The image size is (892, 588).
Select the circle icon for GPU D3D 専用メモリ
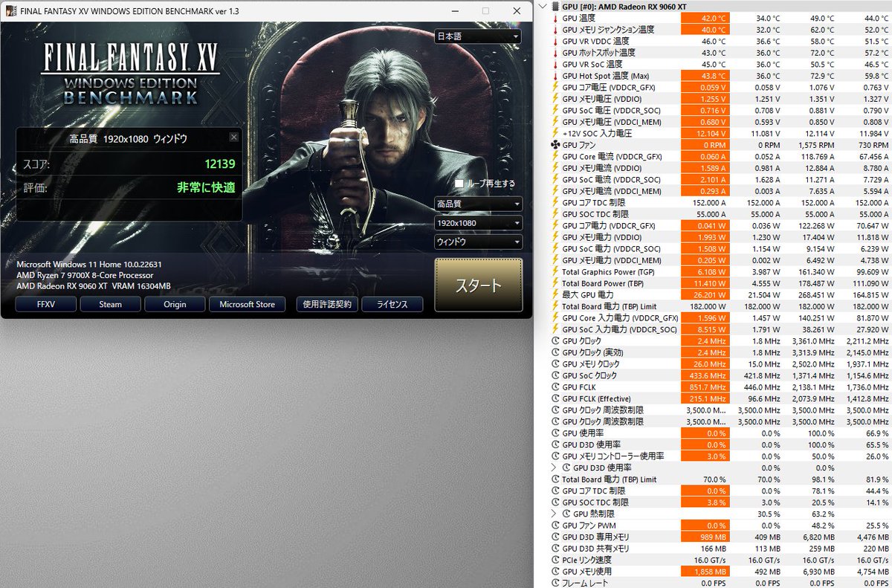pos(555,537)
